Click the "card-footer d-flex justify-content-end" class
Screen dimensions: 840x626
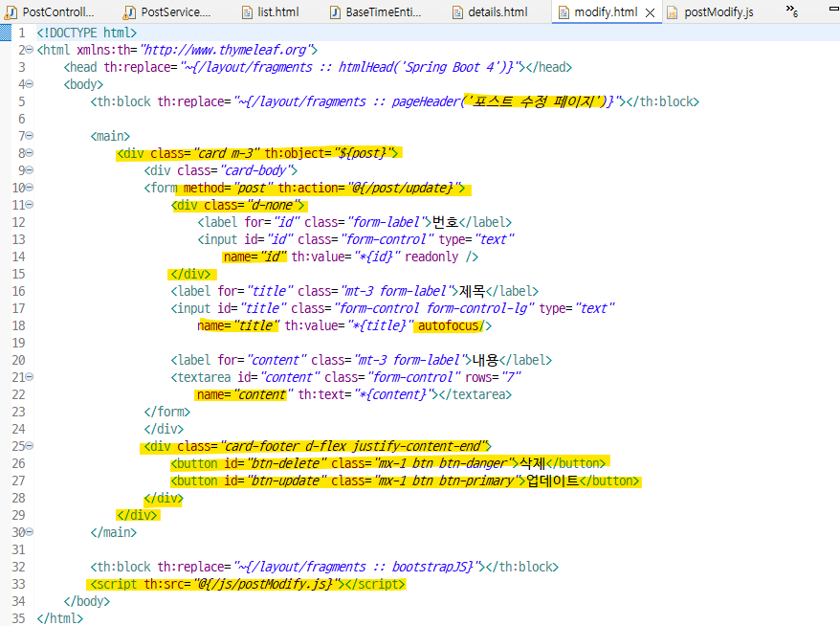[355, 446]
